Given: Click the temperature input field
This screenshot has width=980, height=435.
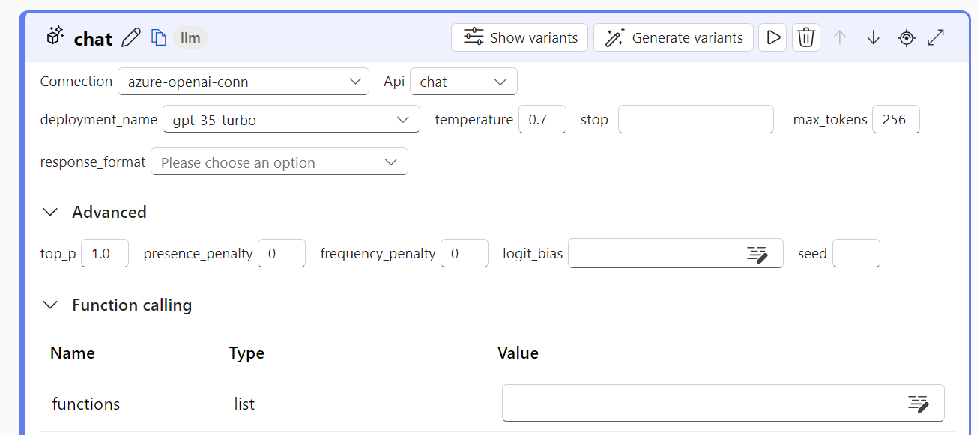Looking at the screenshot, I should (x=542, y=120).
